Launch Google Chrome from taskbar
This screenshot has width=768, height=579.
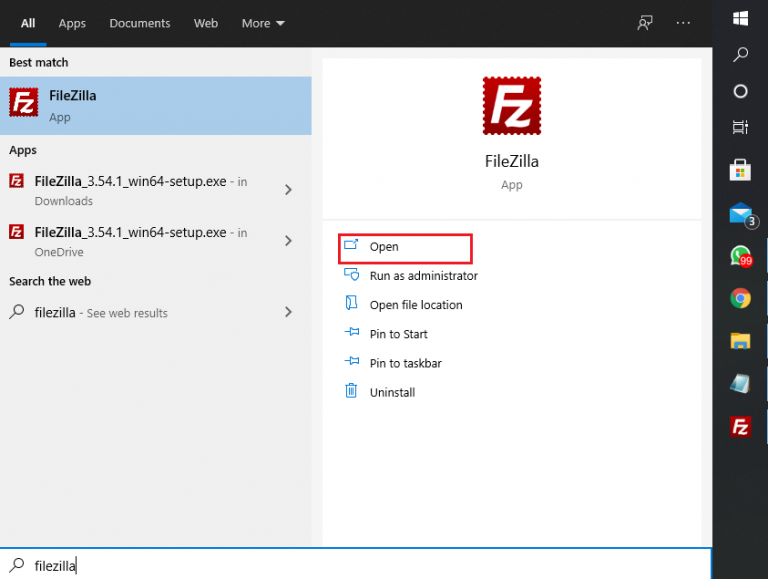(740, 298)
